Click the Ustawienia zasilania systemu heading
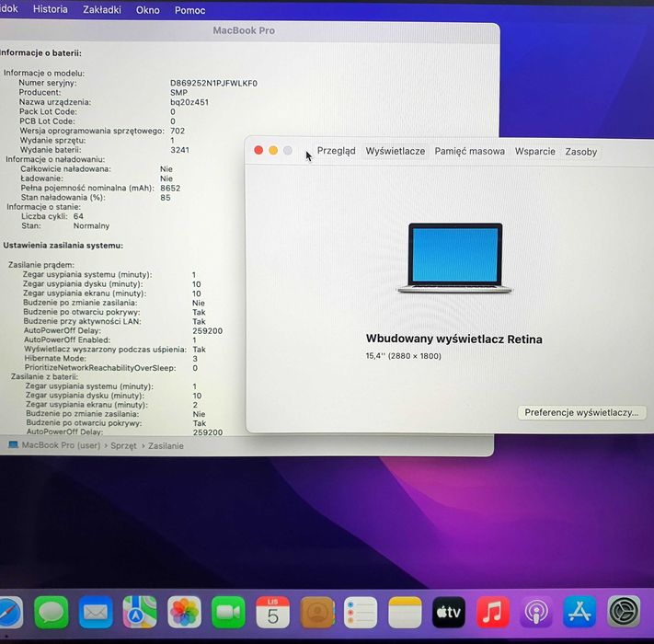 coord(63,246)
